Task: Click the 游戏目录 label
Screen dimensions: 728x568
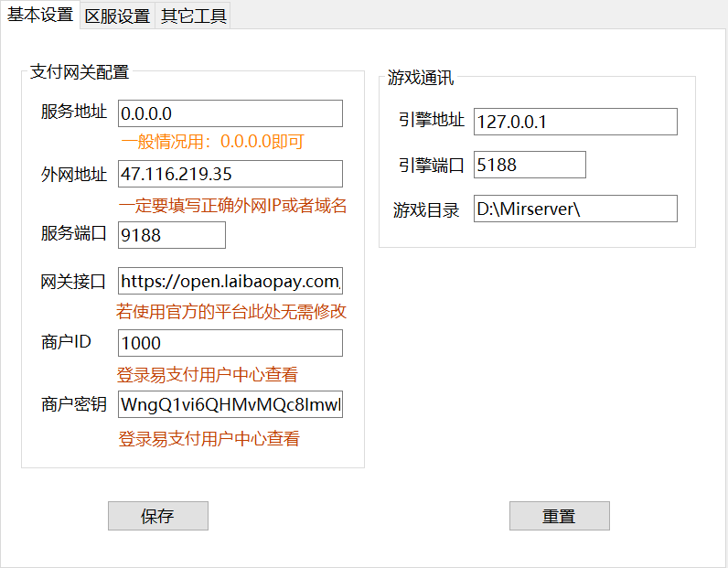Action: tap(426, 210)
